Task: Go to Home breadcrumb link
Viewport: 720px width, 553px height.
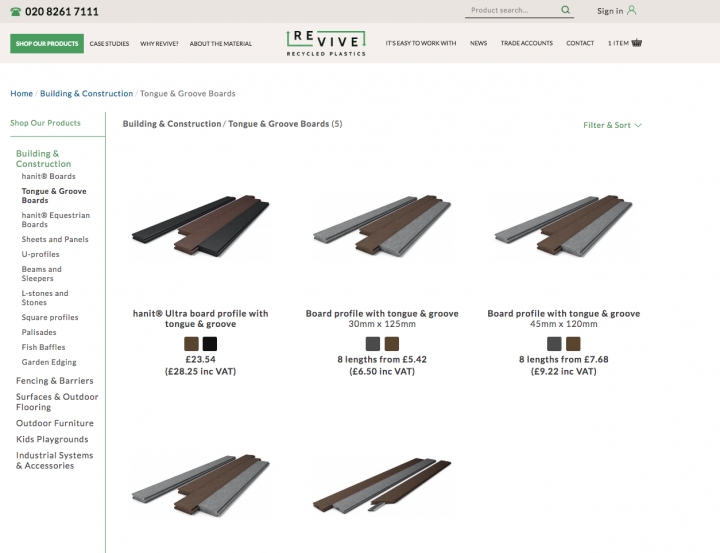Action: [x=21, y=93]
